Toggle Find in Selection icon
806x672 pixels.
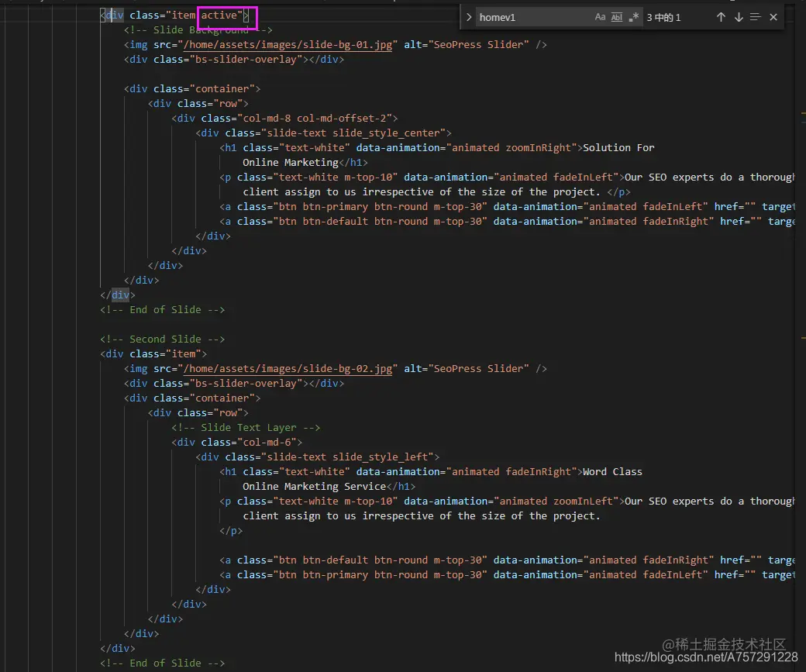pyautogui.click(x=755, y=17)
